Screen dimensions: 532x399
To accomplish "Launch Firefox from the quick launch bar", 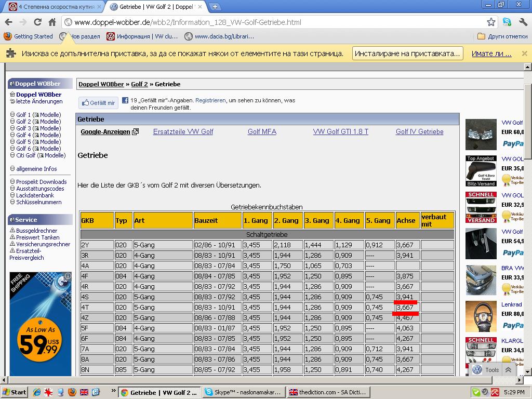I will (72, 392).
